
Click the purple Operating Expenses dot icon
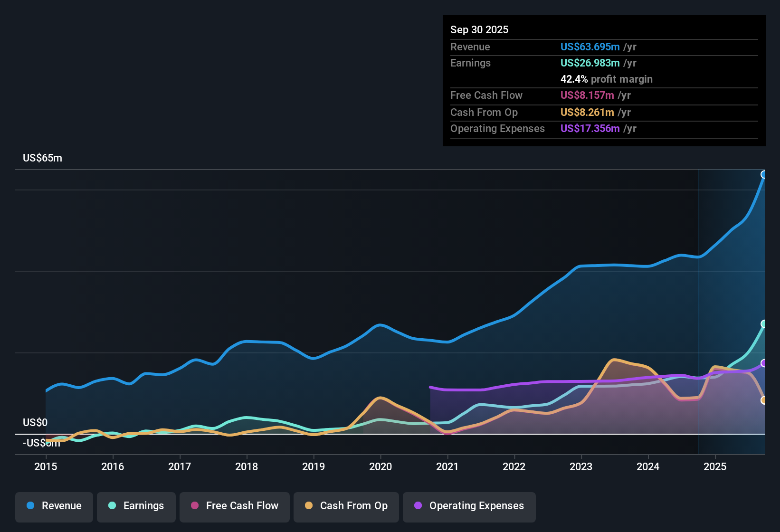tap(417, 506)
